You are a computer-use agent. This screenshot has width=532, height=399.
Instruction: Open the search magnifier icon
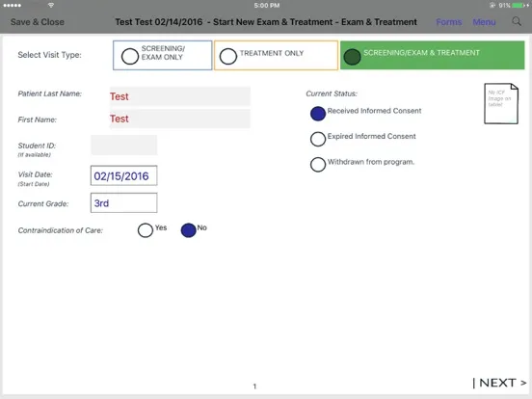(517, 22)
